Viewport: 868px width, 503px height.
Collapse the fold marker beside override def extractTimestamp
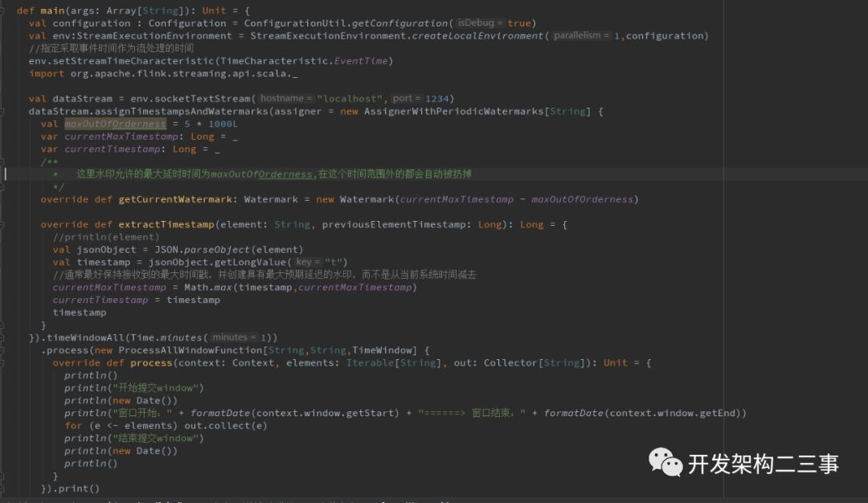pos(2,225)
